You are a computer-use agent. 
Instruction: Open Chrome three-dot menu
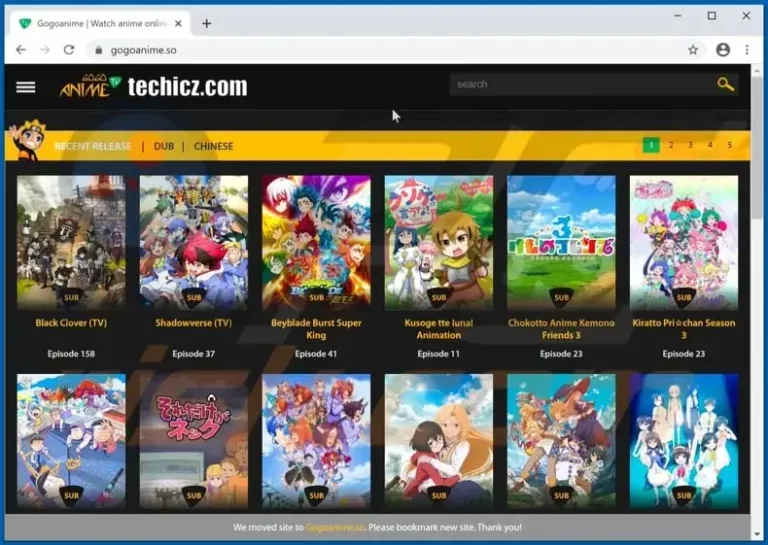coord(747,50)
